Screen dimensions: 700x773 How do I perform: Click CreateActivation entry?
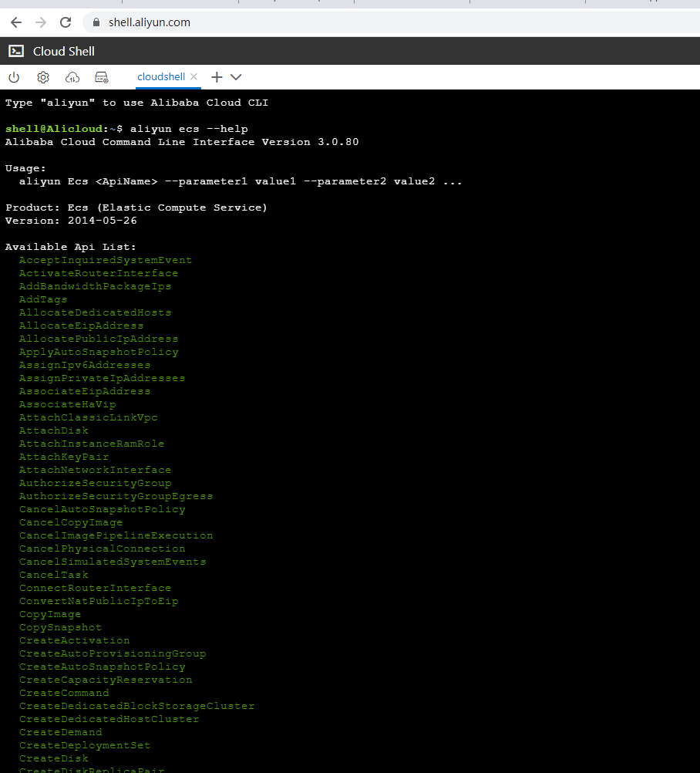(x=74, y=640)
